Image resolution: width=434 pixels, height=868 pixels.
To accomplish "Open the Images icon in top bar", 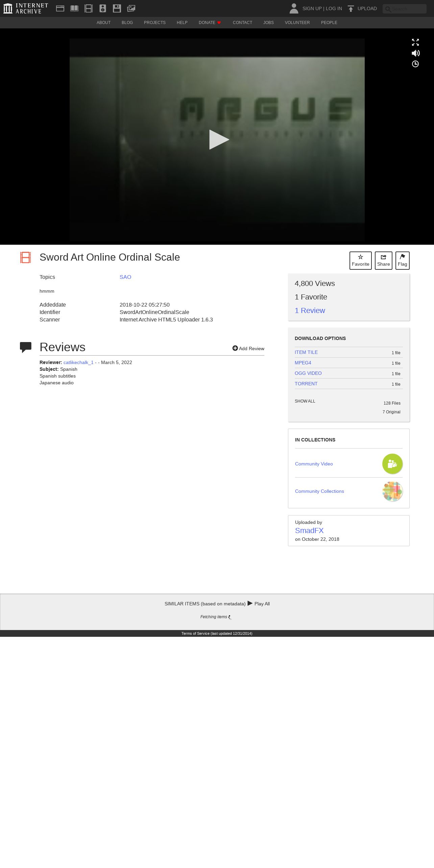I will pyautogui.click(x=131, y=8).
